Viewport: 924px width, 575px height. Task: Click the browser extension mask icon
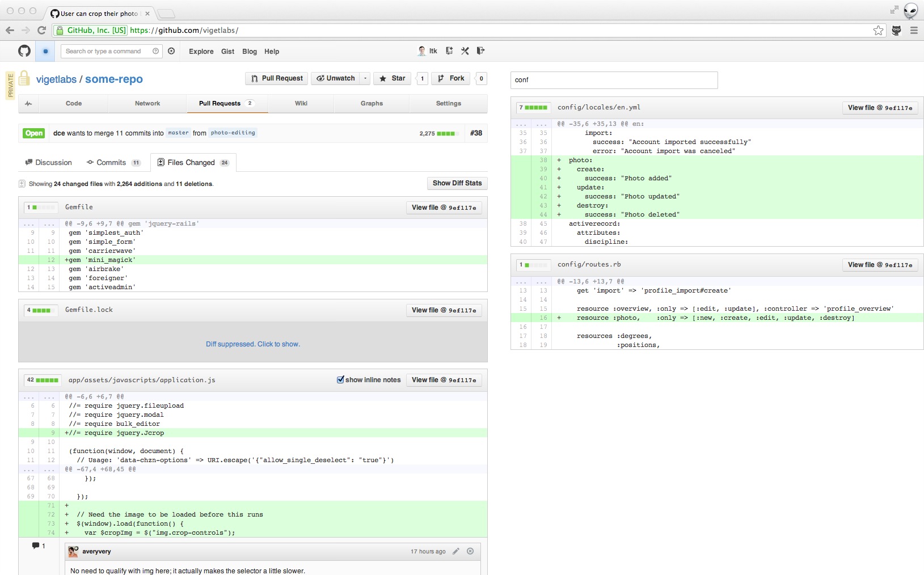(896, 31)
